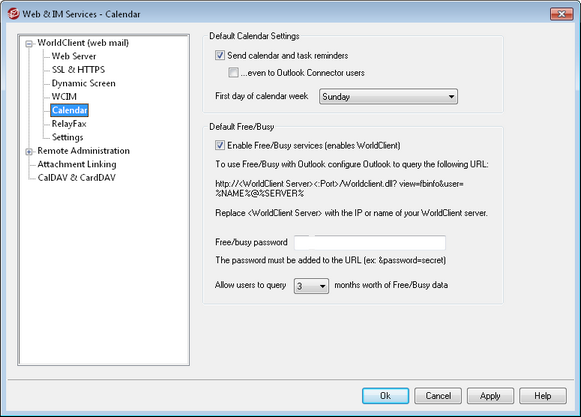Image resolution: width=581 pixels, height=417 pixels.
Task: Select SSL & HTTPS in the tree
Action: pyautogui.click(x=78, y=70)
